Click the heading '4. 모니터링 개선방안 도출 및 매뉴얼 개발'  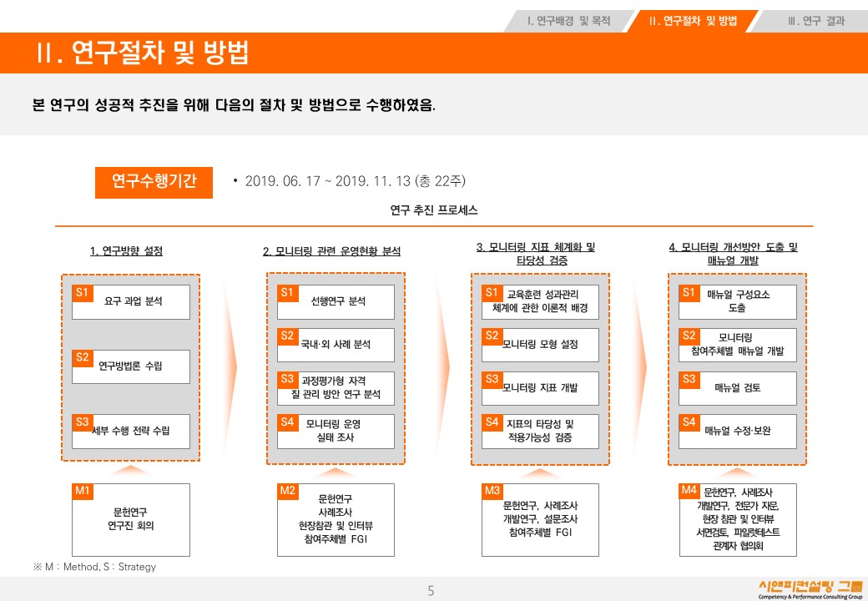click(x=733, y=254)
